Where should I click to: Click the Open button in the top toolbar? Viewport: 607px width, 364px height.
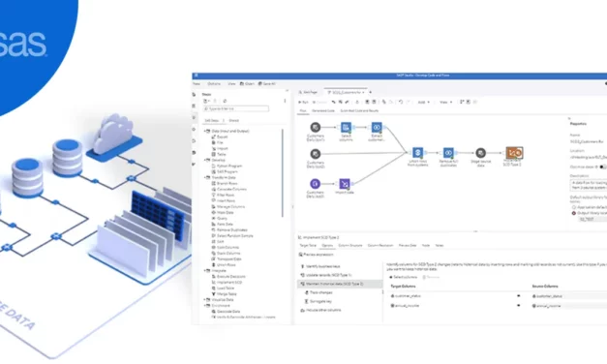248,83
